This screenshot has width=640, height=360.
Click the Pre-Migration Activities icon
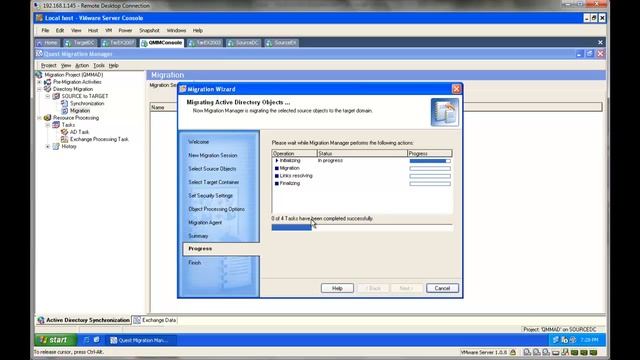click(x=47, y=82)
